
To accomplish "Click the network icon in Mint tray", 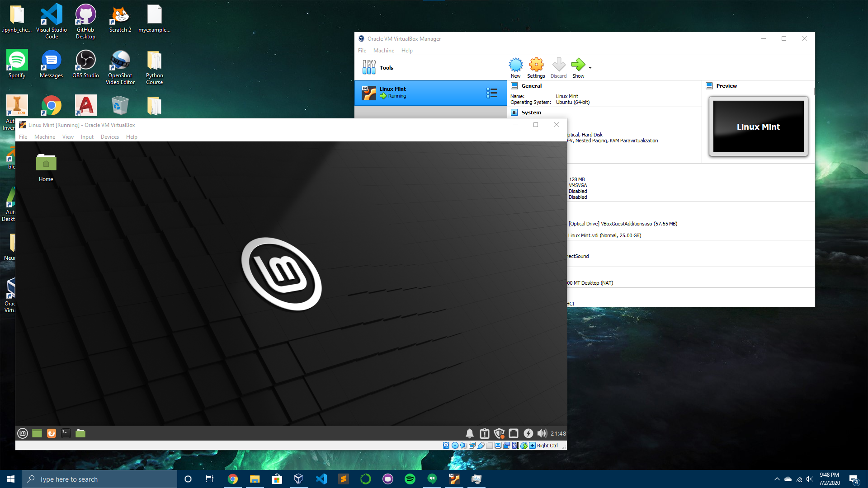I will click(514, 433).
